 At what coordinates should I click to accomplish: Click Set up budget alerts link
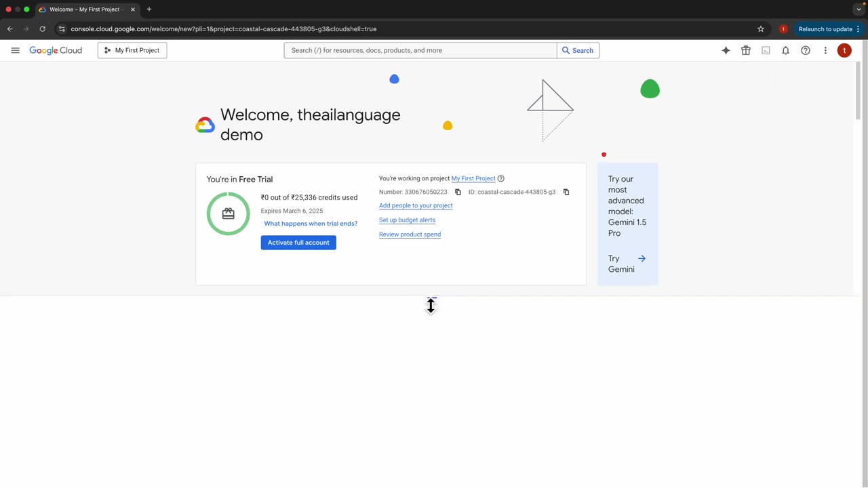pyautogui.click(x=407, y=220)
